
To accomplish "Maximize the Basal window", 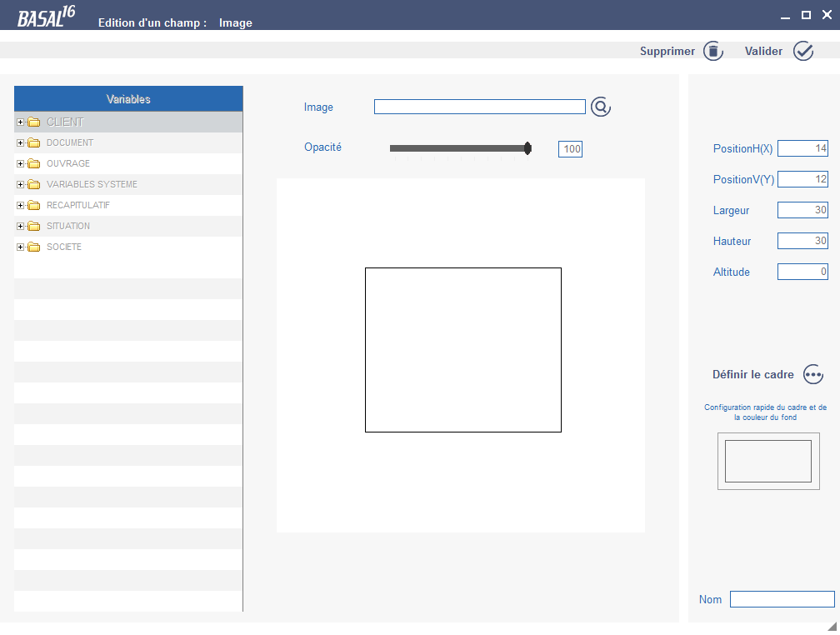I will 806,15.
